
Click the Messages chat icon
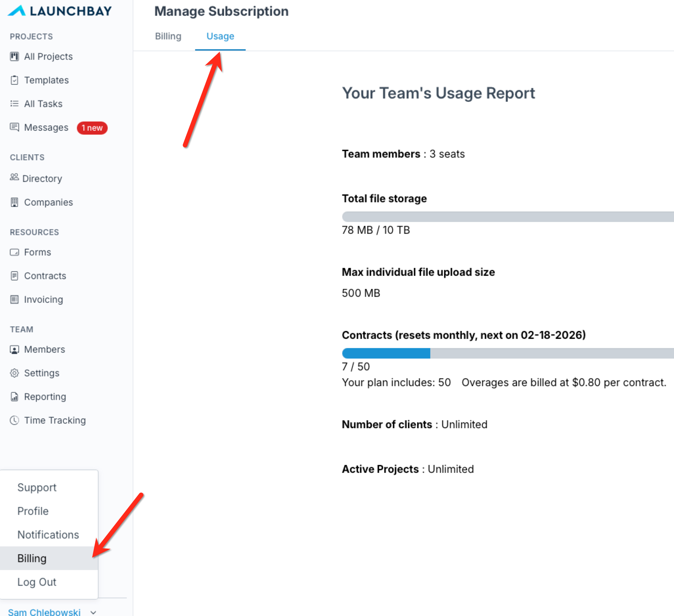click(14, 127)
